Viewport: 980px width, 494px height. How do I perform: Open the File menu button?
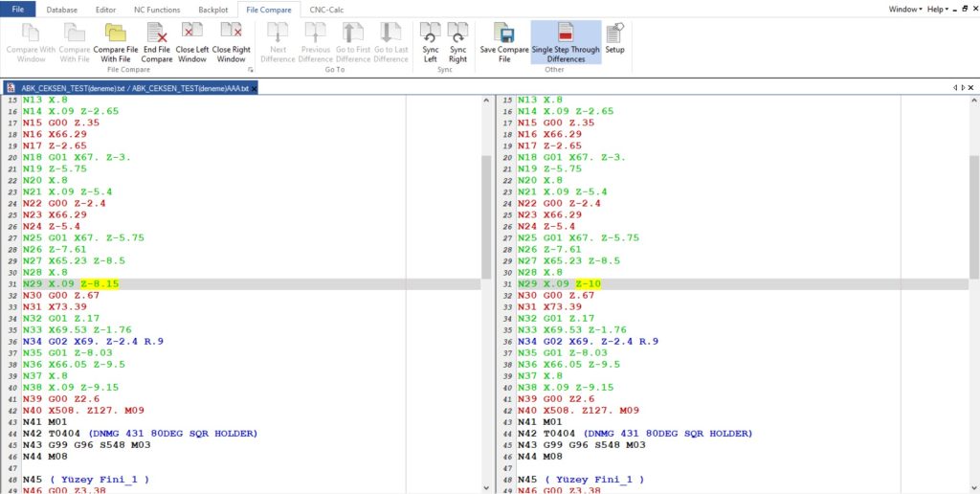coord(18,9)
